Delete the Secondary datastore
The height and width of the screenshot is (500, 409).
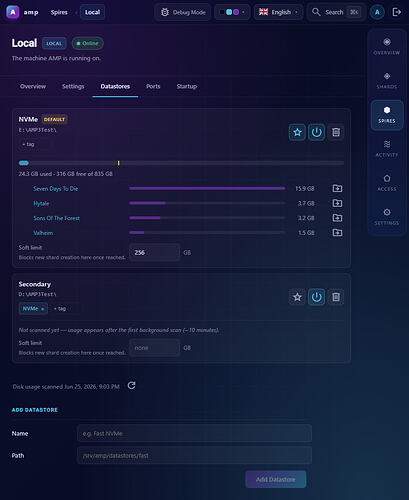coord(336,297)
